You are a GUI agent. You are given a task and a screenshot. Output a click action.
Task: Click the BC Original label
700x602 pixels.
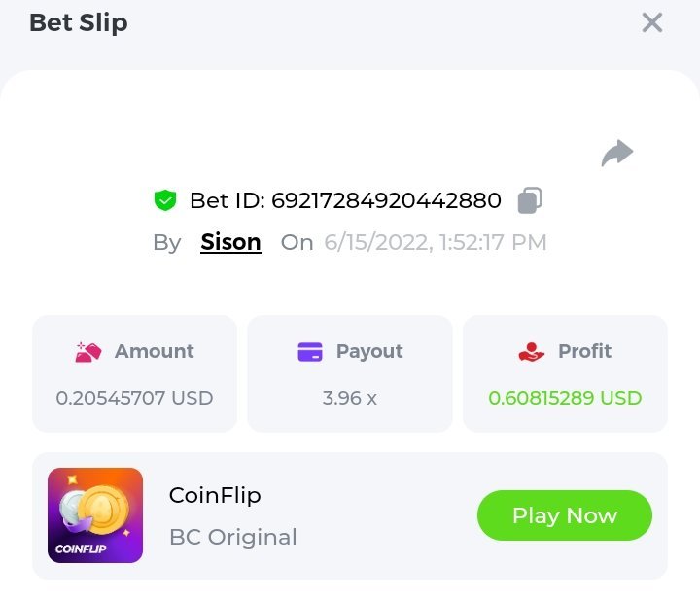point(233,537)
